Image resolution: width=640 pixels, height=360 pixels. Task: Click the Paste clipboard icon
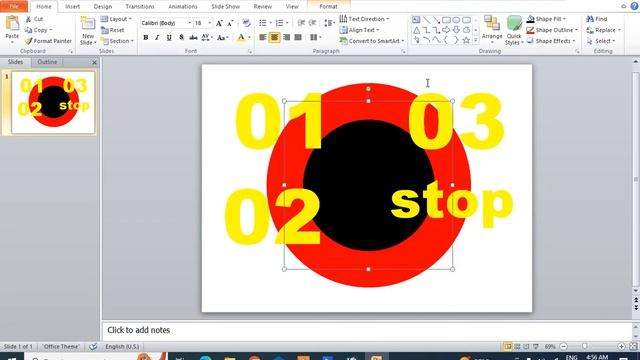(x=12, y=24)
